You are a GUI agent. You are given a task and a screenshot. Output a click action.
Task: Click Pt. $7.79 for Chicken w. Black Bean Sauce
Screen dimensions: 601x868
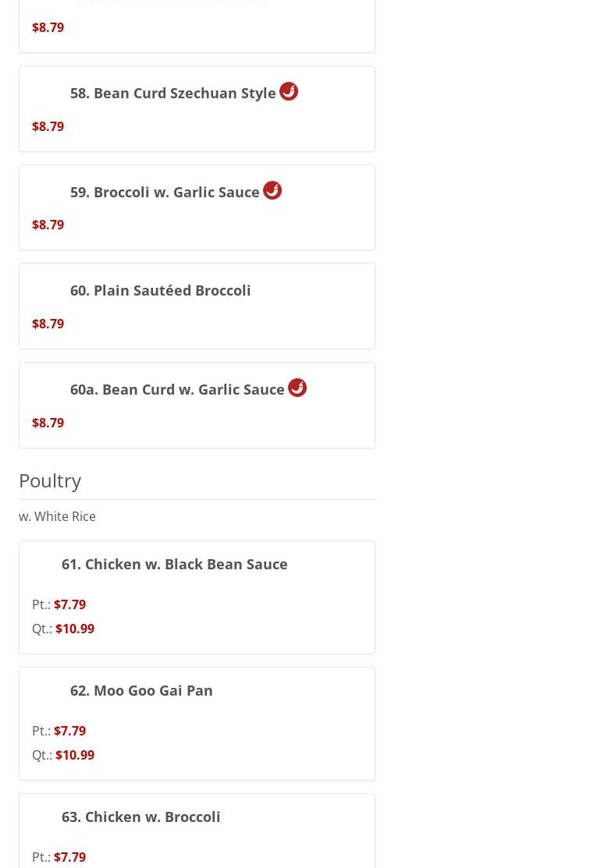point(69,604)
